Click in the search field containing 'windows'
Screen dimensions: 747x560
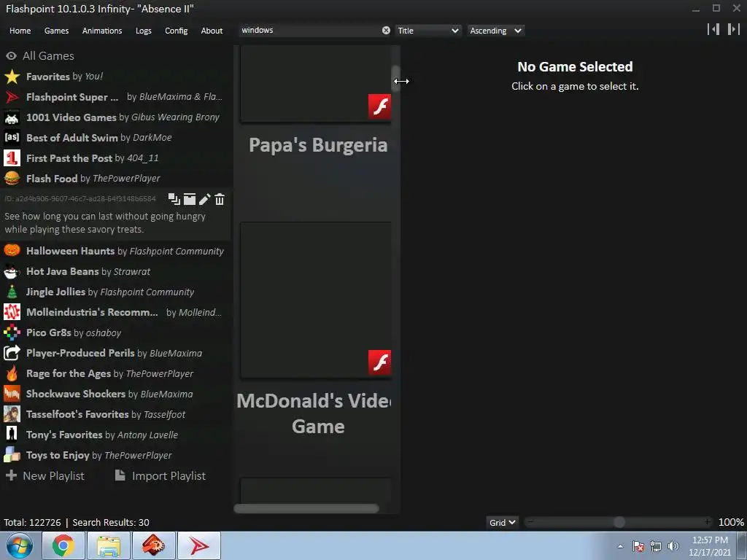309,31
